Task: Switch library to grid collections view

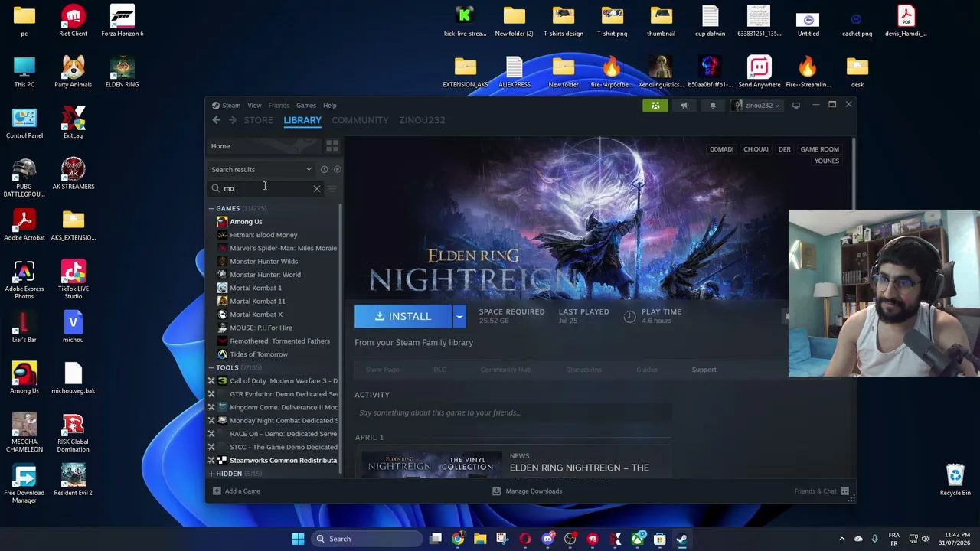Action: 332,145
